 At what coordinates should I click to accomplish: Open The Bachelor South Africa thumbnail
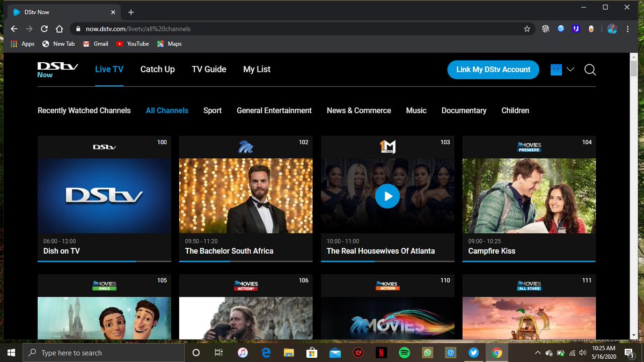click(x=246, y=196)
